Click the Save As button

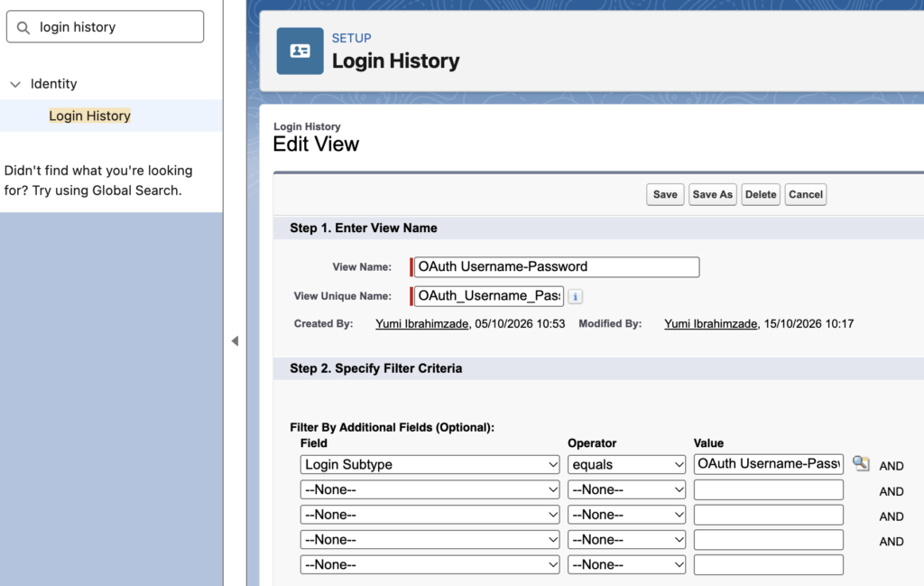pyautogui.click(x=713, y=194)
